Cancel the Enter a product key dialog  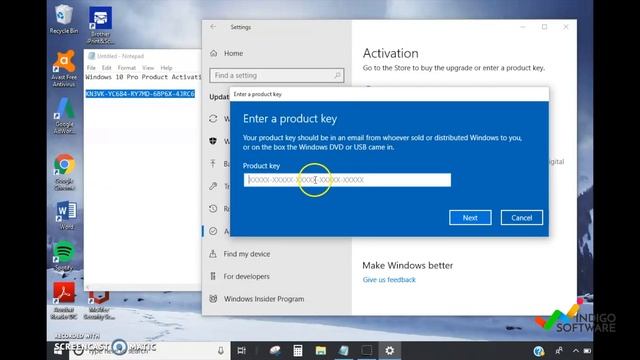point(522,218)
